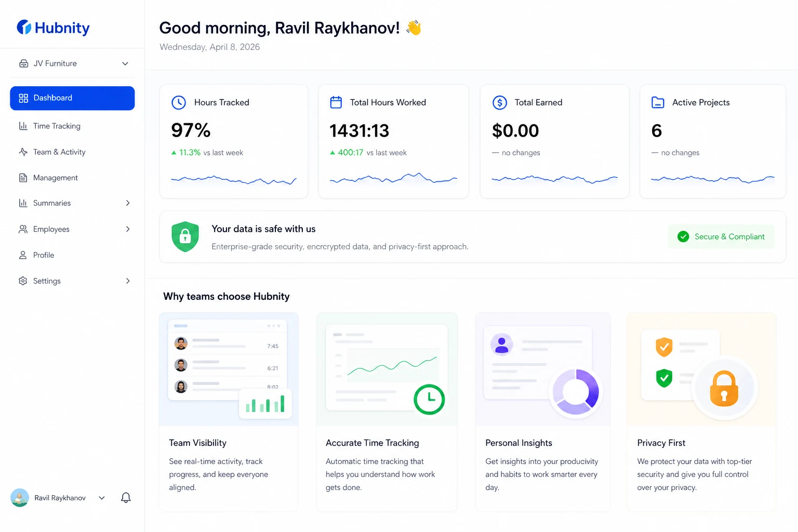Image resolution: width=798 pixels, height=532 pixels.
Task: Click the Privacy First card title
Action: tap(661, 443)
